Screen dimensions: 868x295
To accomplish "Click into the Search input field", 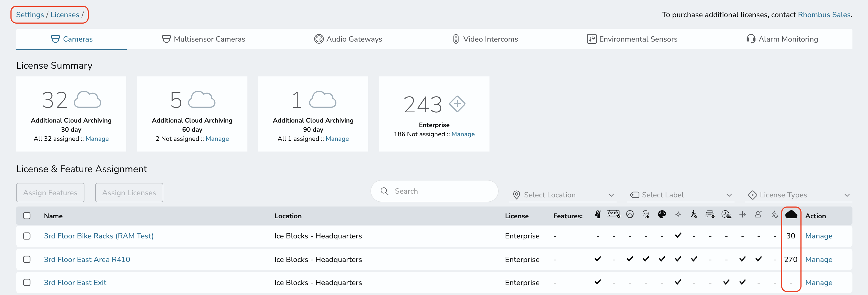I will [x=434, y=191].
